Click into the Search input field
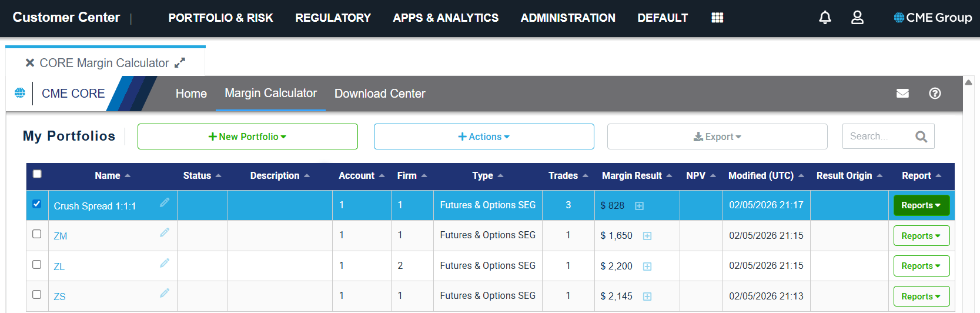This screenshot has height=313, width=980. point(878,136)
